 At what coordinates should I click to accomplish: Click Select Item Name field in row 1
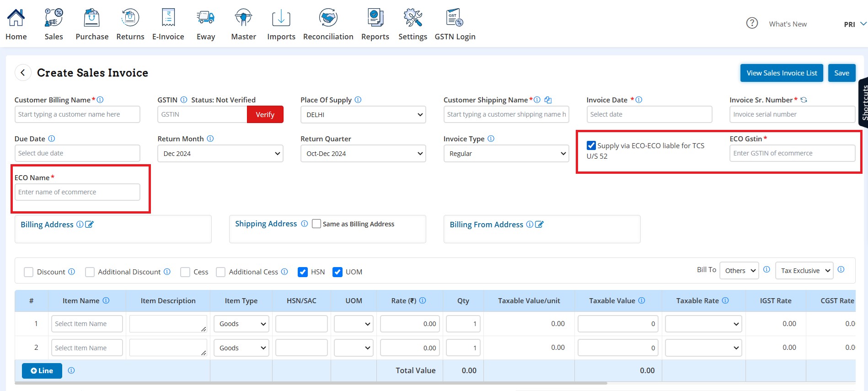(87, 324)
